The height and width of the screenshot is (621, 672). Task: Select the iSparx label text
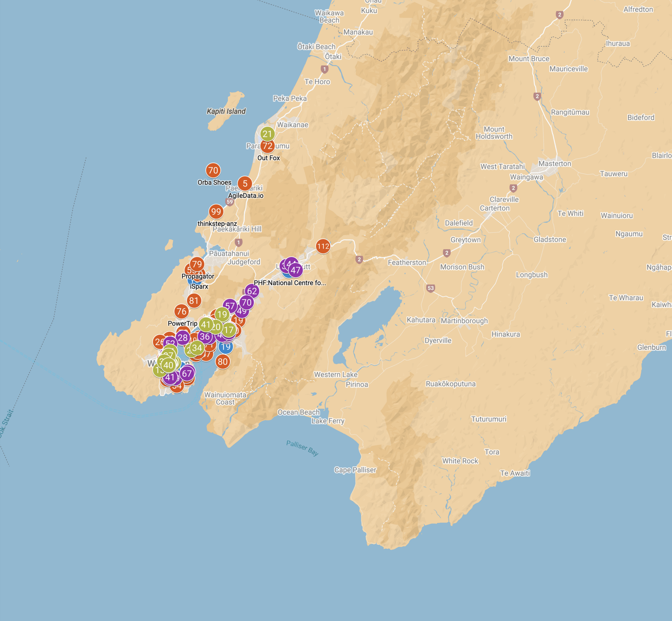pyautogui.click(x=199, y=286)
